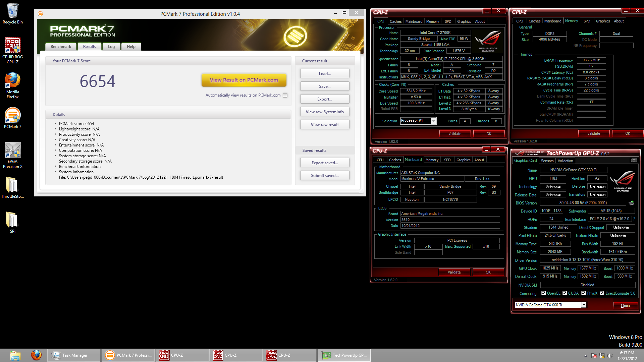Screen dimensions: 644x362
Task: Switch to Task Manager in taskbar
Action: 74,355
